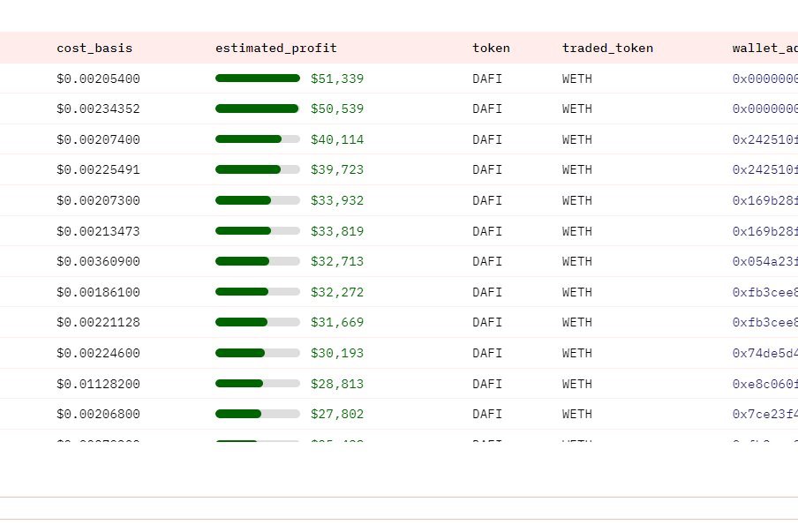
Task: Select the cost basis cell $0.01128200
Action: pos(98,385)
